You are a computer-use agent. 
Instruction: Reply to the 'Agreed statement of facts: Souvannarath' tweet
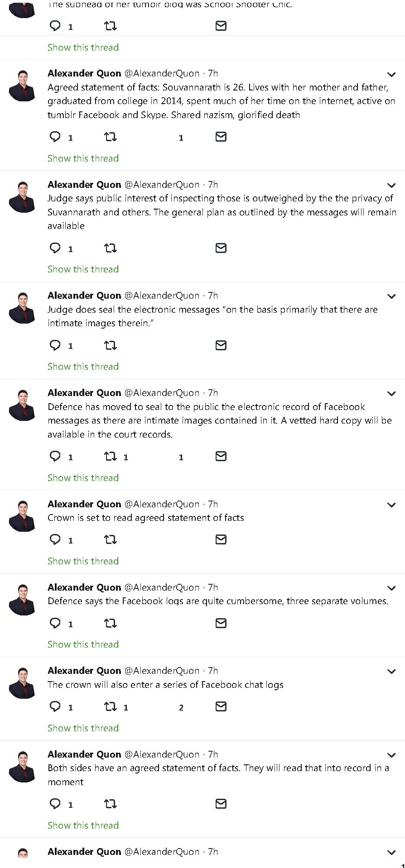(x=55, y=137)
